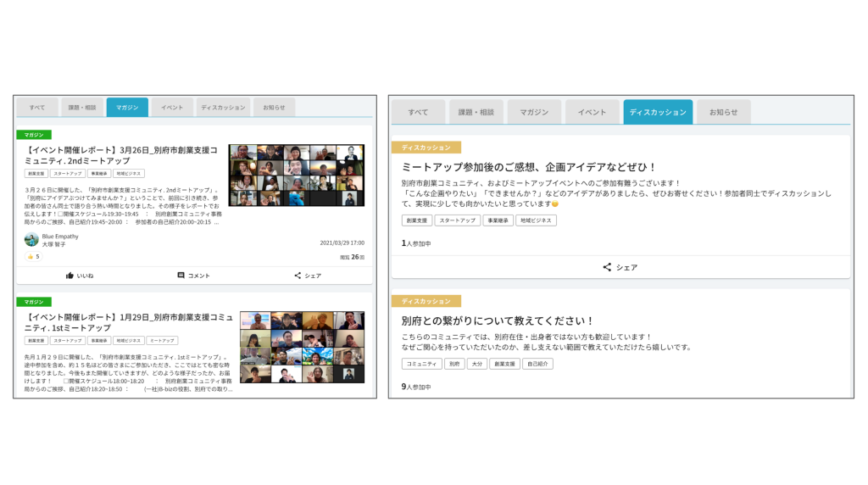Viewport: 868px width, 485px height.
Task: Click コメント speech-bubble icon on 3月26日 report
Action: tap(181, 276)
